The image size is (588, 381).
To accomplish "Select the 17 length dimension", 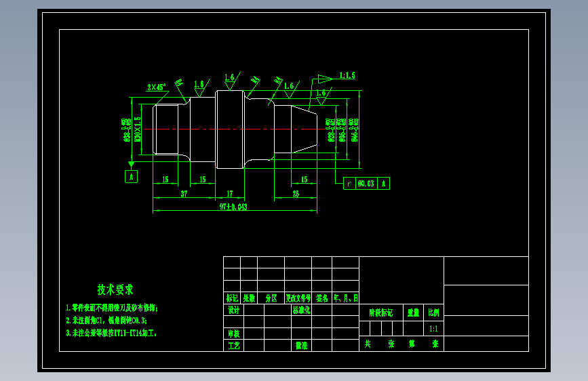I will (x=229, y=194).
